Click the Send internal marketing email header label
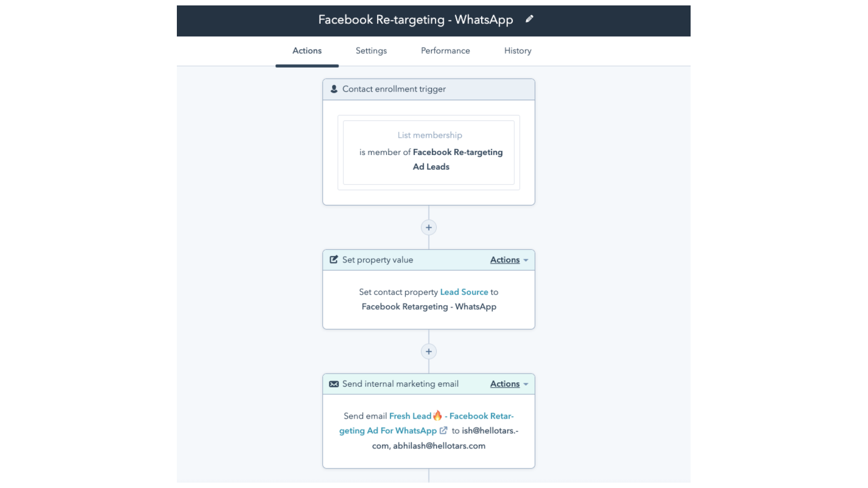 (400, 384)
